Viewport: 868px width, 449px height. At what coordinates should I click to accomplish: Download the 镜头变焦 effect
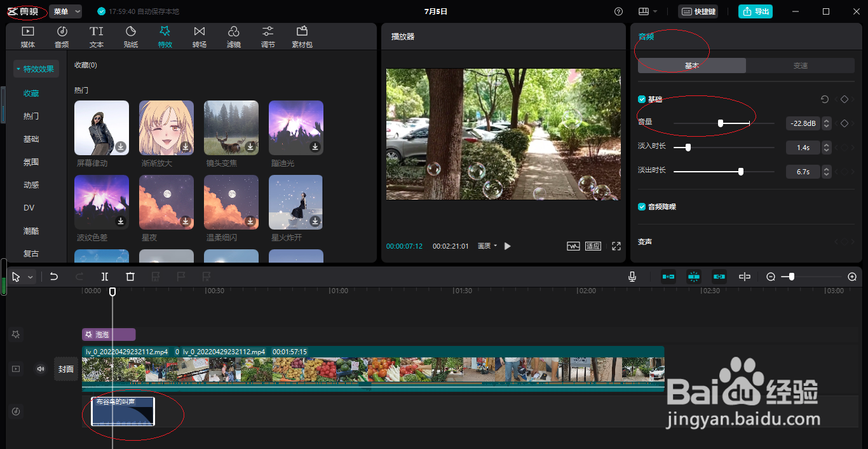coord(250,147)
